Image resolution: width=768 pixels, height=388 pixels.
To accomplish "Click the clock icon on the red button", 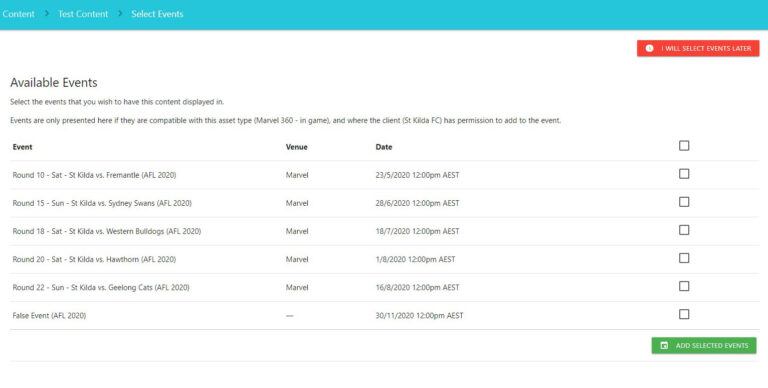I will click(x=649, y=48).
